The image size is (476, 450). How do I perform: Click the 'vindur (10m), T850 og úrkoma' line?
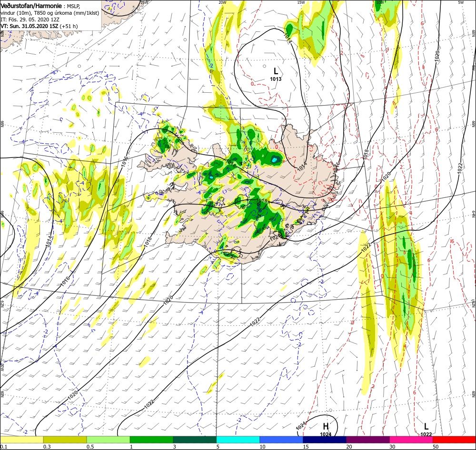click(x=50, y=13)
